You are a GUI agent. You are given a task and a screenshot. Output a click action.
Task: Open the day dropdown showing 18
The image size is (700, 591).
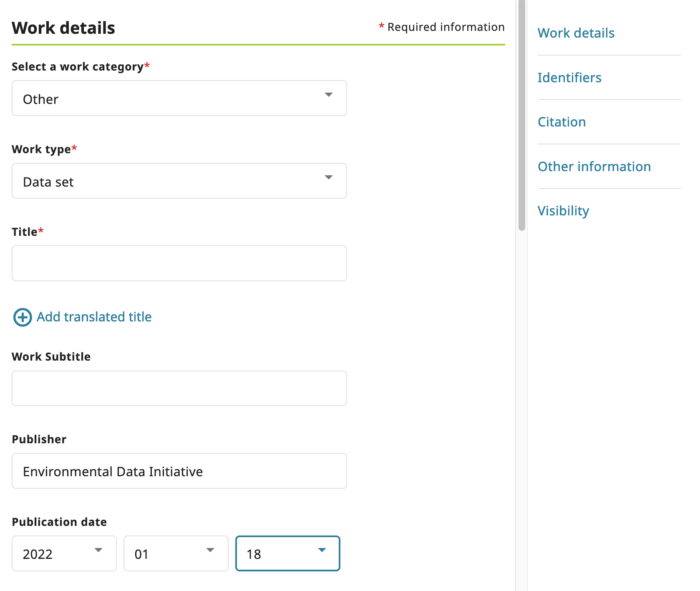click(288, 553)
